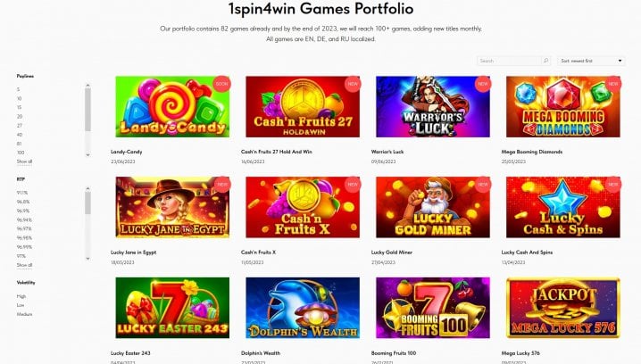Click up arrow of RTP filter scrollbar
This screenshot has width=641, height=364.
87,189
